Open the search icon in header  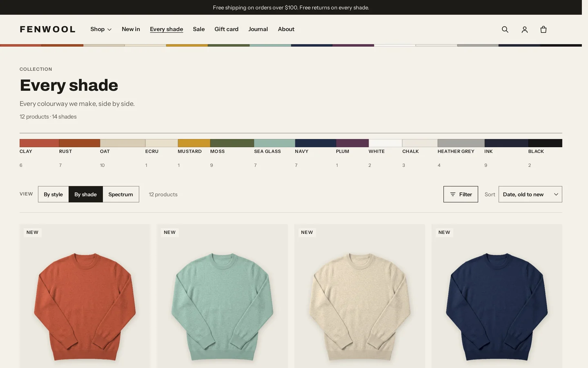click(x=505, y=29)
